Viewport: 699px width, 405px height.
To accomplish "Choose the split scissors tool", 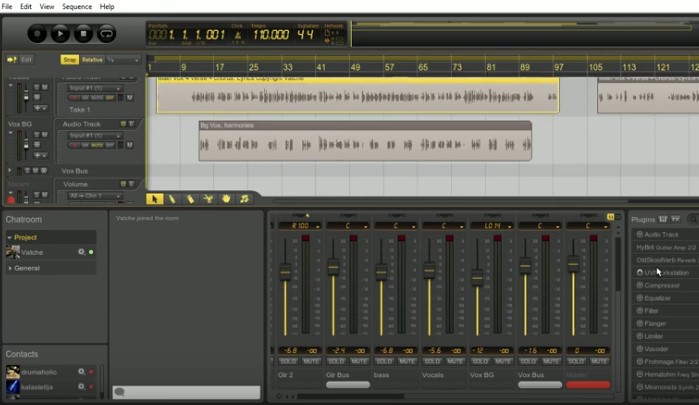I will pyautogui.click(x=207, y=199).
